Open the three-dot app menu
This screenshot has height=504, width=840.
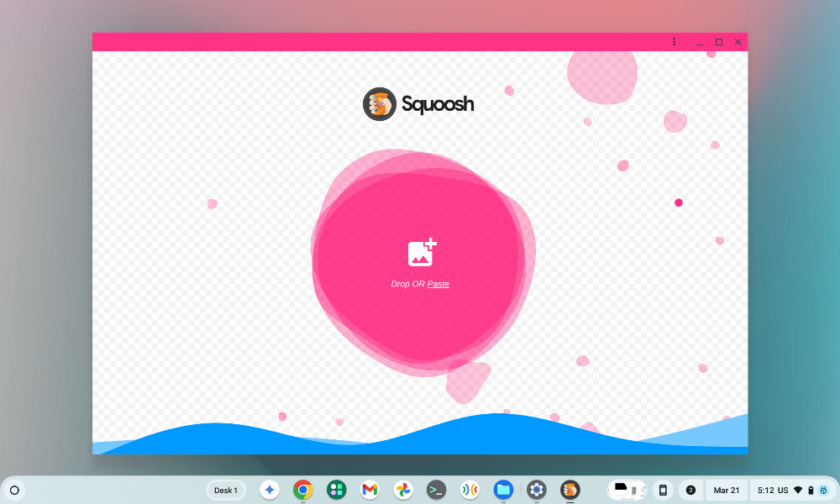pos(674,42)
